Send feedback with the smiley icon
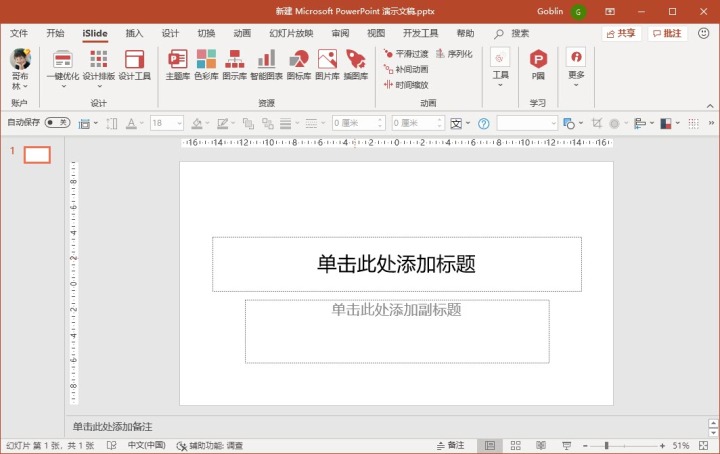Viewport: 720px width, 454px height. pyautogui.click(x=703, y=33)
